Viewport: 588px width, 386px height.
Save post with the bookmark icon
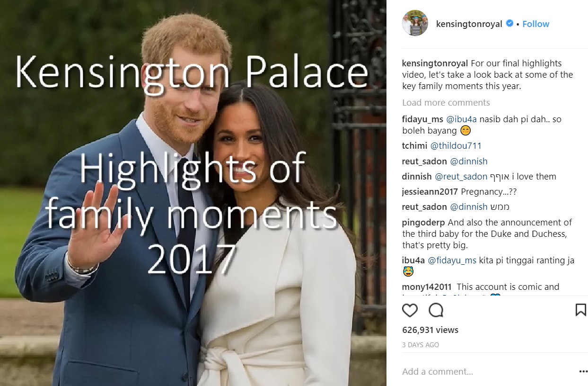click(580, 310)
